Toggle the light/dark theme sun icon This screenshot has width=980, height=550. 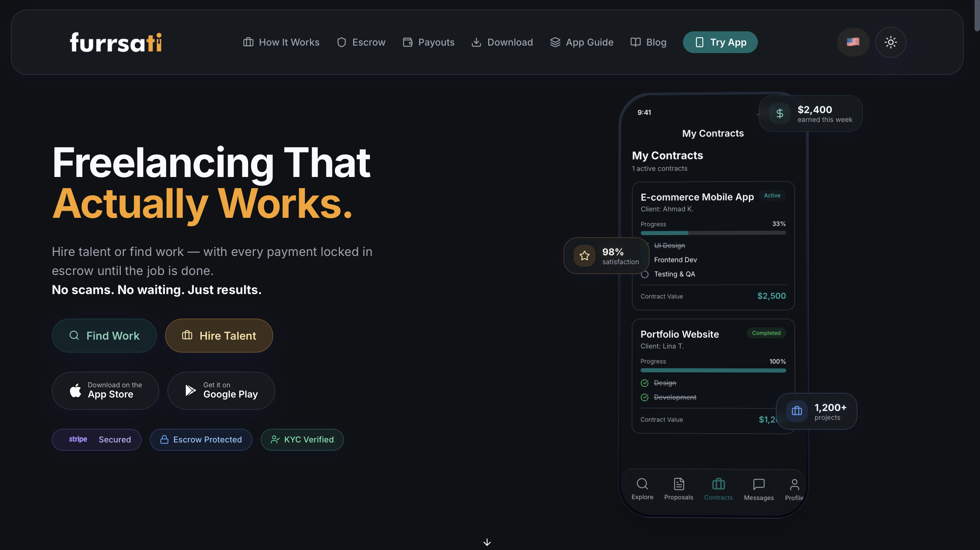click(x=891, y=42)
